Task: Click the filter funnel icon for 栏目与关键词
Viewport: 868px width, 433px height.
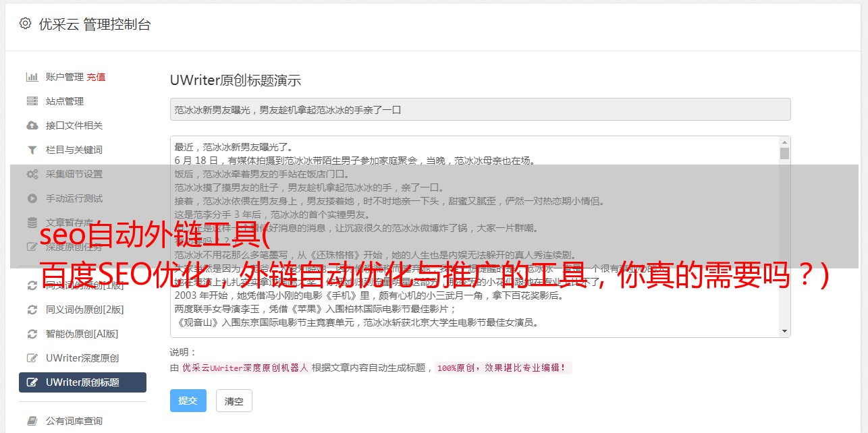Action: pyautogui.click(x=32, y=150)
